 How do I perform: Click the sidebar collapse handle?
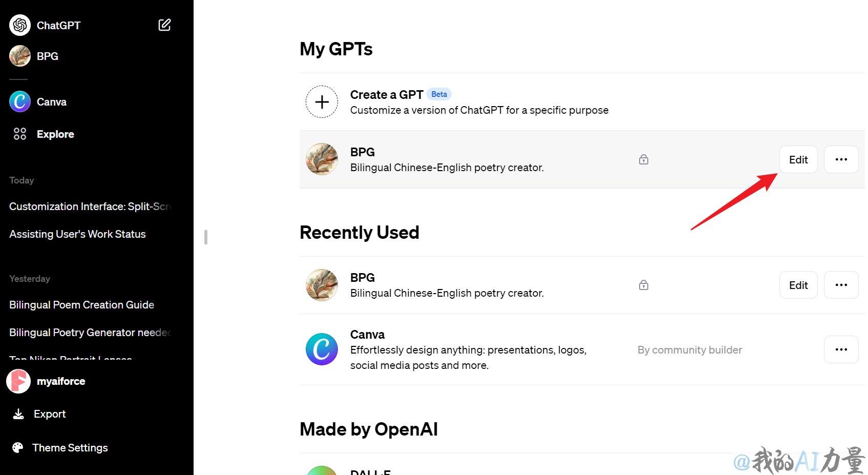click(x=206, y=237)
